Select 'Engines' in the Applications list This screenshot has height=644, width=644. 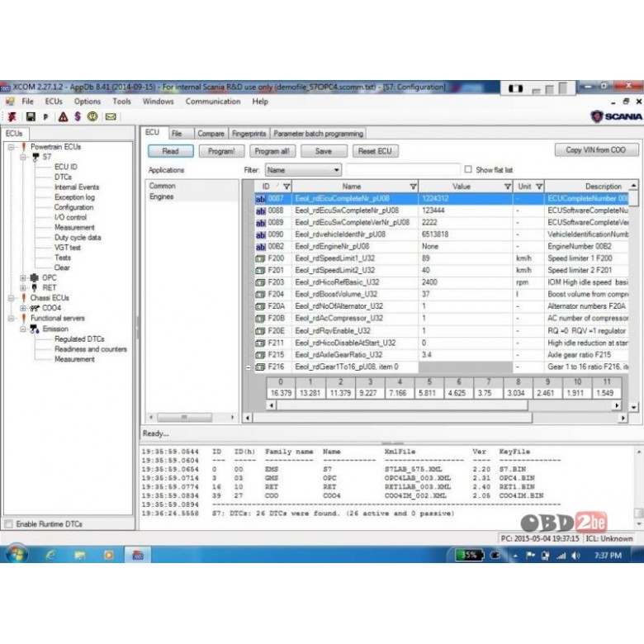click(161, 197)
